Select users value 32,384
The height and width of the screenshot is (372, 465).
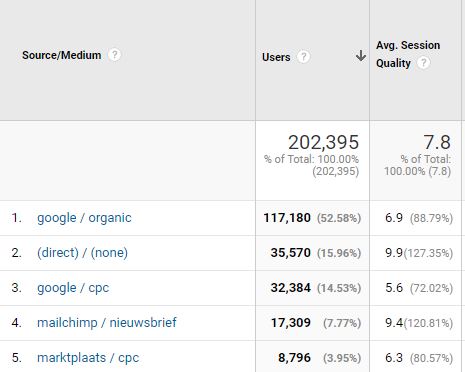click(x=291, y=288)
